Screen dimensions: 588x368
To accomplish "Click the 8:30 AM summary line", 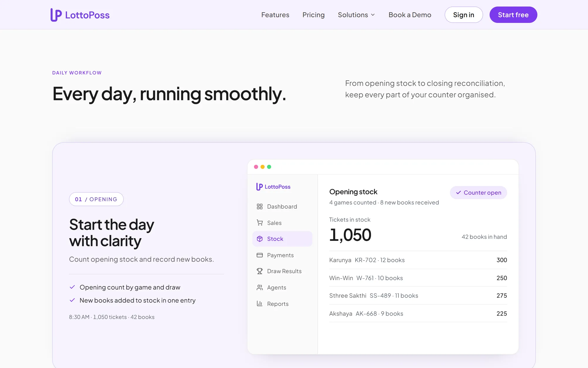I will coord(112,317).
